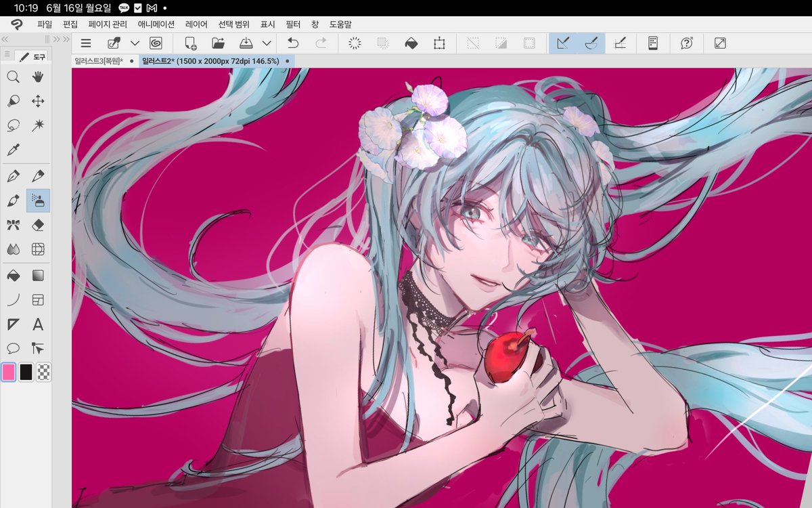Select the Fill bucket tool
Viewport: 812px width, 508px height.
pyautogui.click(x=13, y=276)
